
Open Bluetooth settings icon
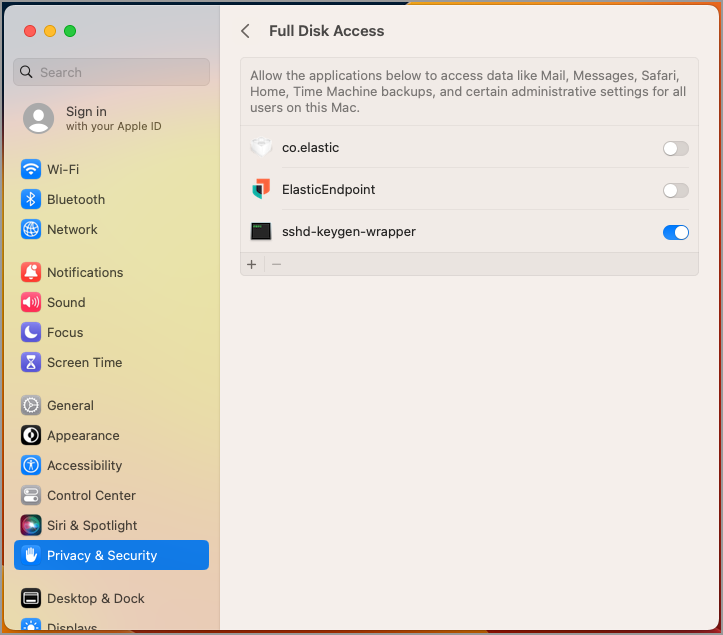point(31,199)
